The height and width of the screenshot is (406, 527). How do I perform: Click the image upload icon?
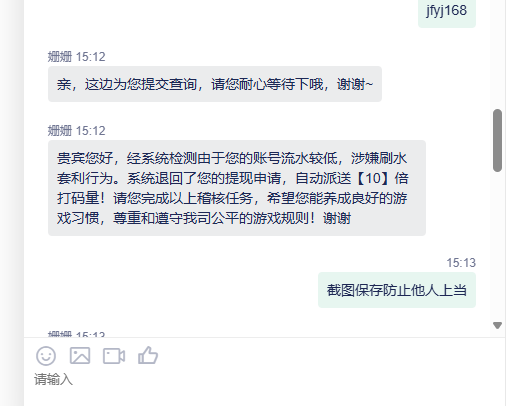(x=80, y=356)
